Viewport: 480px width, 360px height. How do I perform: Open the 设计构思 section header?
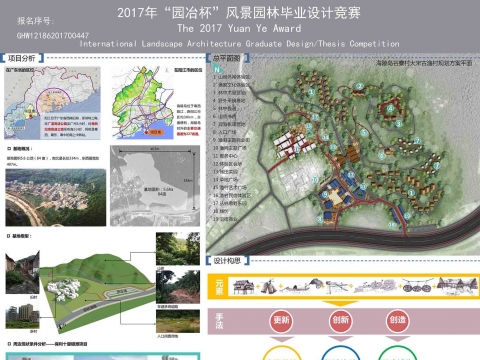point(227,261)
